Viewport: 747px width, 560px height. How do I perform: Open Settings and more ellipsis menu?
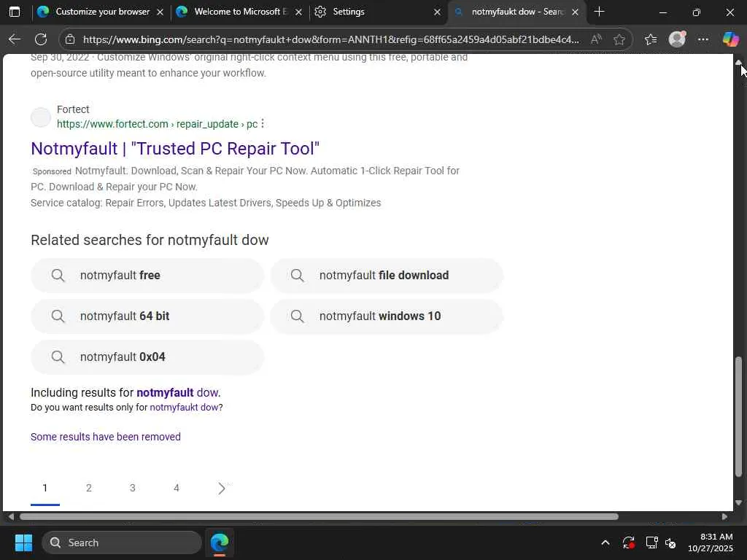703,39
